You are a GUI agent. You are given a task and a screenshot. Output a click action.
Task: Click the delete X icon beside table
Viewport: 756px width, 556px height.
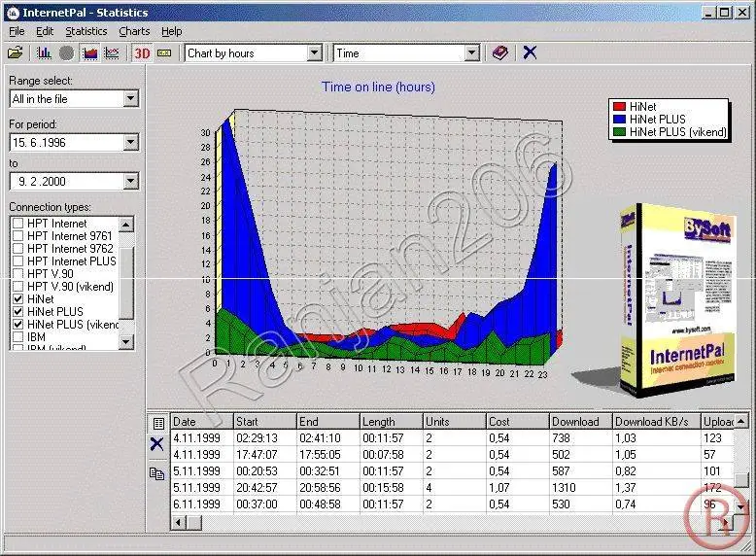[x=156, y=444]
